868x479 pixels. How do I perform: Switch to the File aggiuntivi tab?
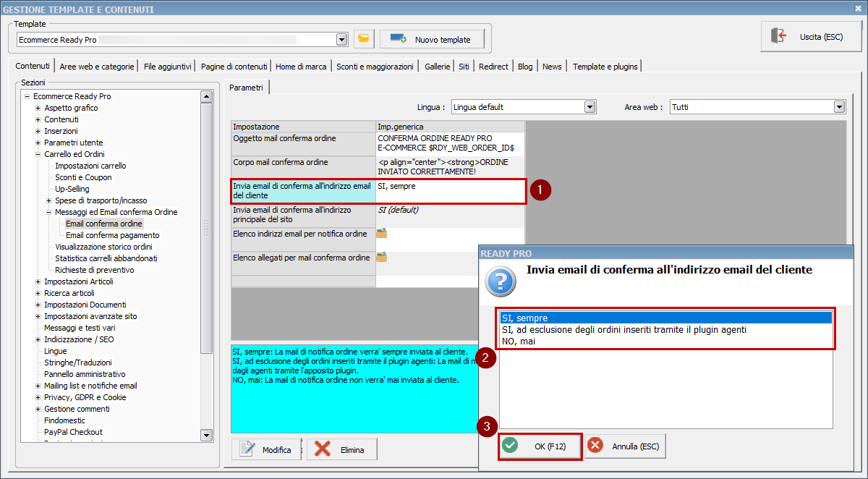click(x=168, y=66)
